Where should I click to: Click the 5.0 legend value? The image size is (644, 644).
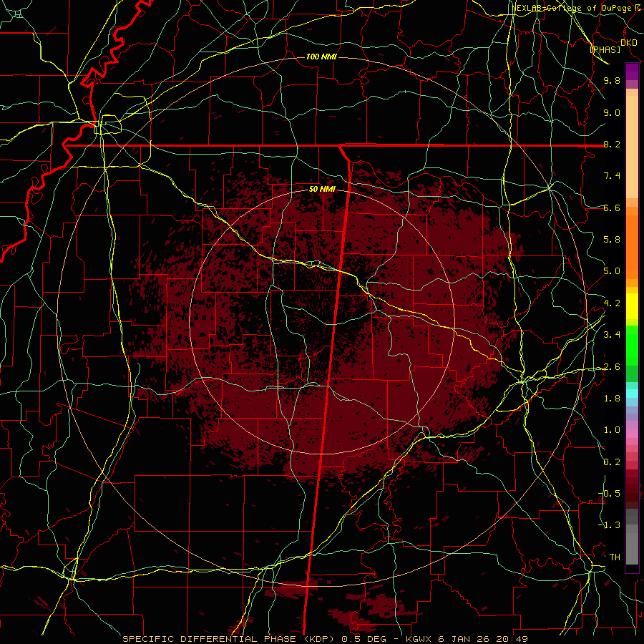[x=612, y=271]
